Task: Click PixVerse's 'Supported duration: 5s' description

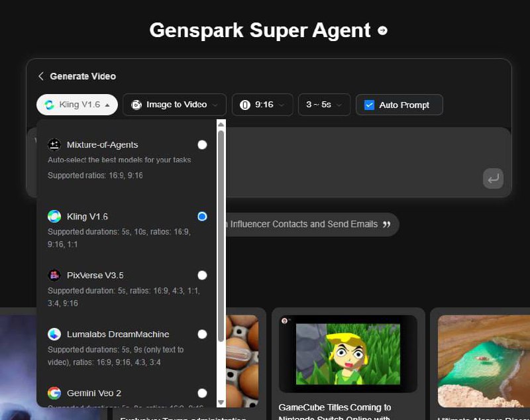Action: (x=124, y=297)
